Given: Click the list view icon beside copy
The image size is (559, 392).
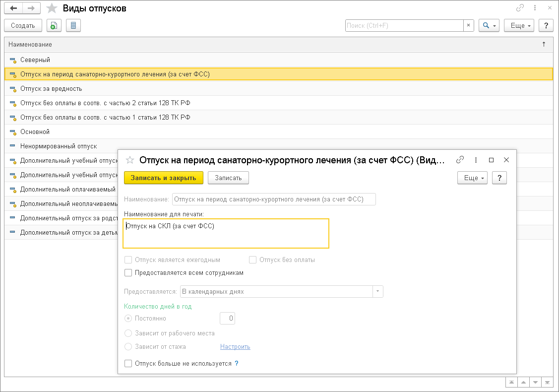Looking at the screenshot, I should point(73,25).
